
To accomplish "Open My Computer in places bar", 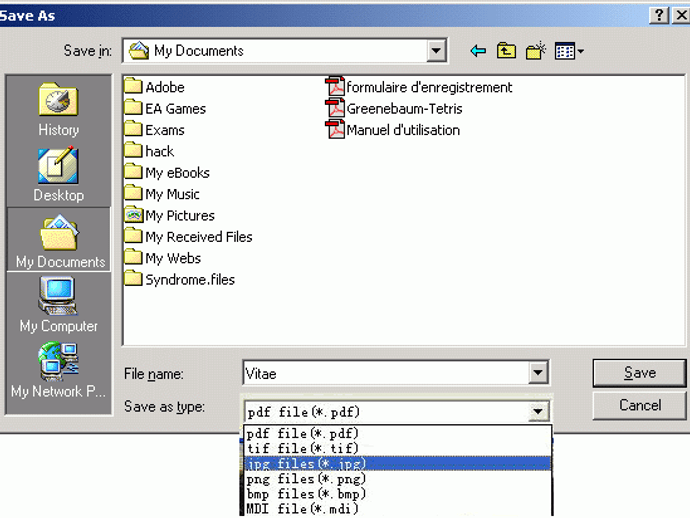I will pos(58,305).
